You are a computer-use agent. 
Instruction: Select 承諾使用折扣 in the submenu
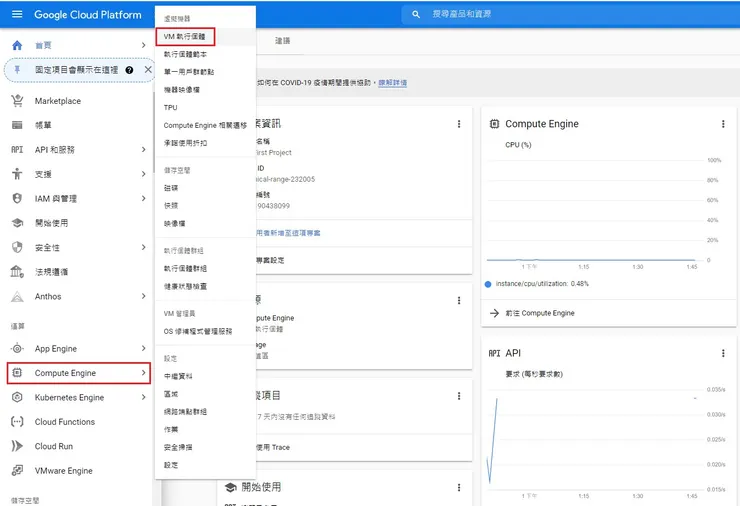205,143
